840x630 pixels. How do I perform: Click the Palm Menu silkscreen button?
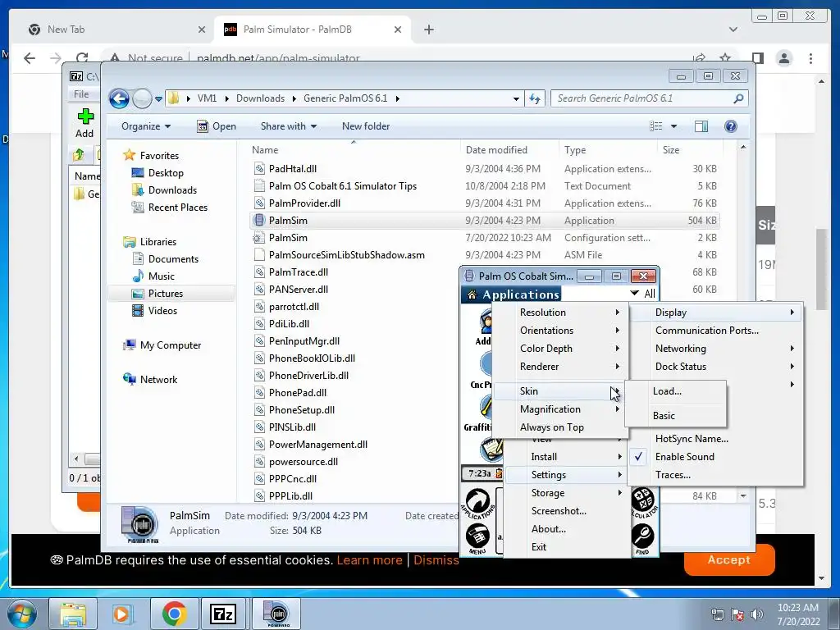(x=477, y=538)
